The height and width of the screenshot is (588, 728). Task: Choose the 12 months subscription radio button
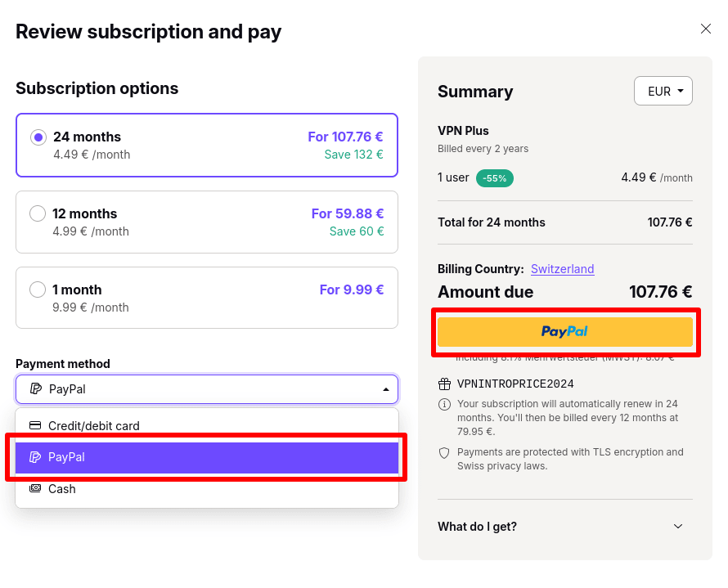[38, 214]
